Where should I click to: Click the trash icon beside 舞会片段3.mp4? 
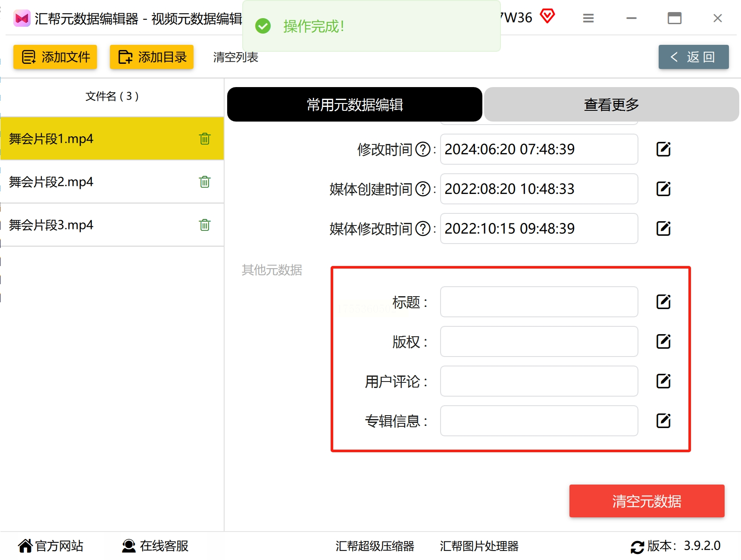pos(205,225)
